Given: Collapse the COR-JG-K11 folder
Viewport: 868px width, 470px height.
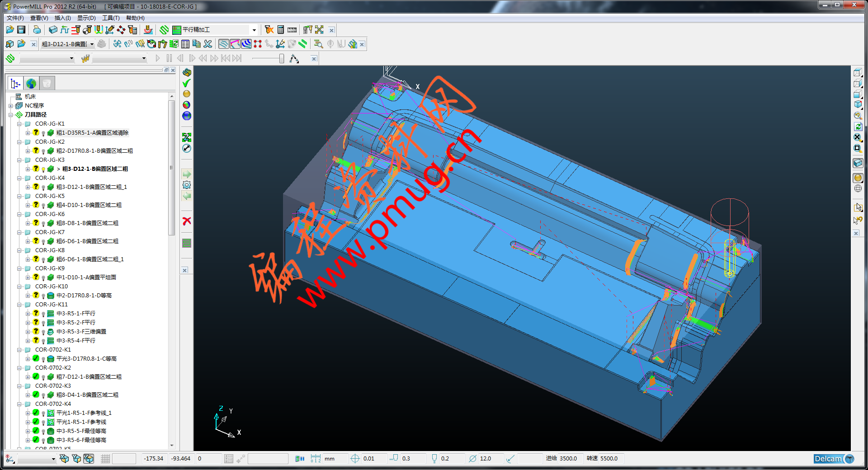Looking at the screenshot, I should [19, 305].
